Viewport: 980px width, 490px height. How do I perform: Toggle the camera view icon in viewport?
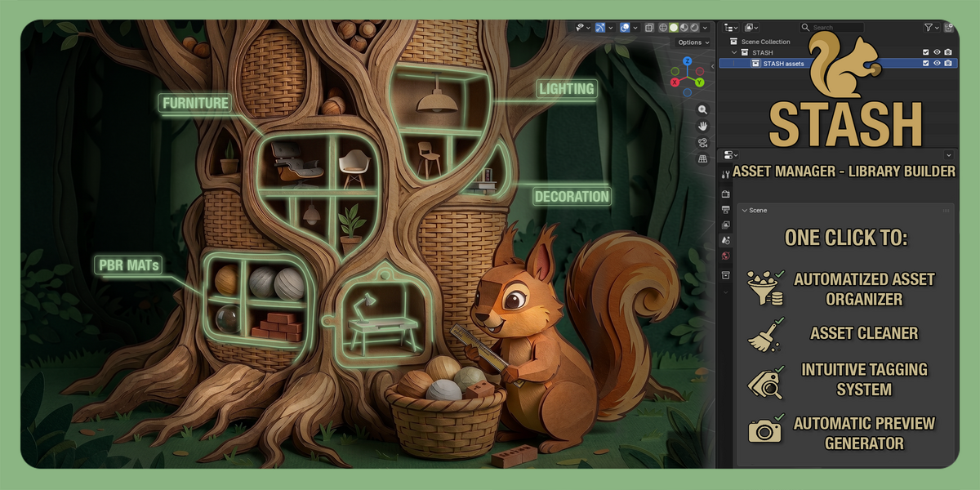[702, 142]
